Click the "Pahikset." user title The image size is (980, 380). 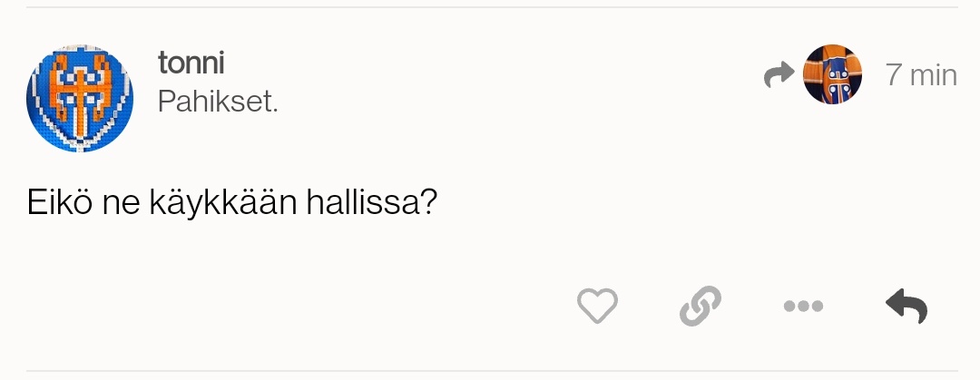[218, 102]
